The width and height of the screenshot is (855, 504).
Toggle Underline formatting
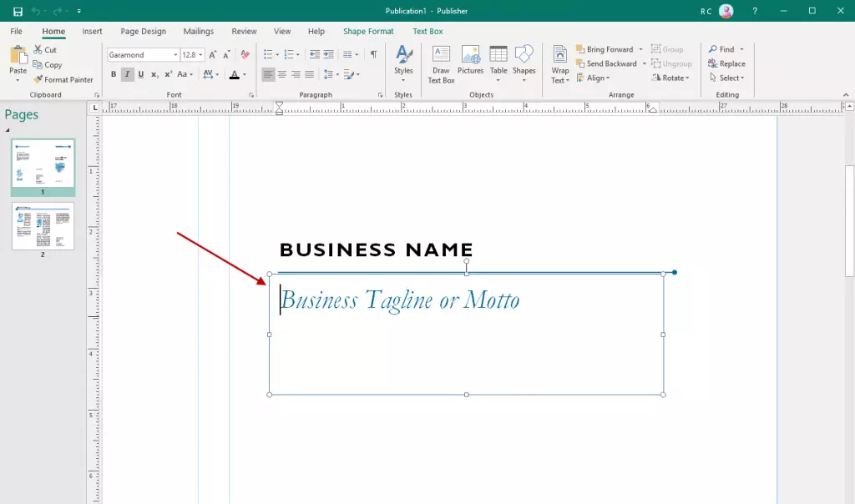tap(140, 74)
